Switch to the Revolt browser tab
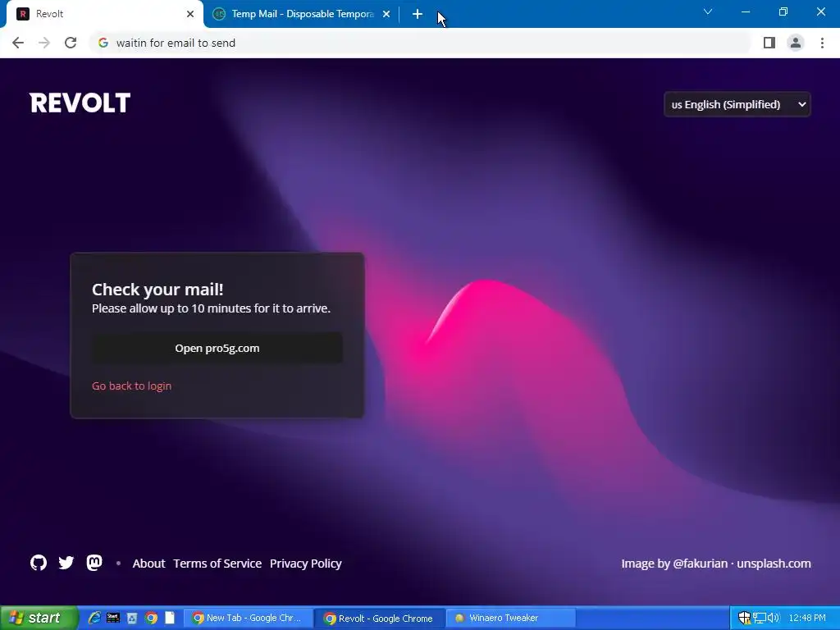Viewport: 840px width, 630px height. [104, 14]
